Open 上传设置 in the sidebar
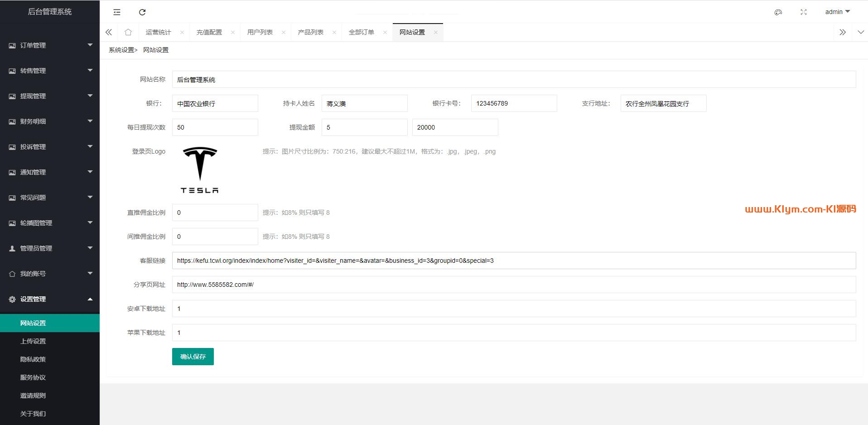 point(33,341)
